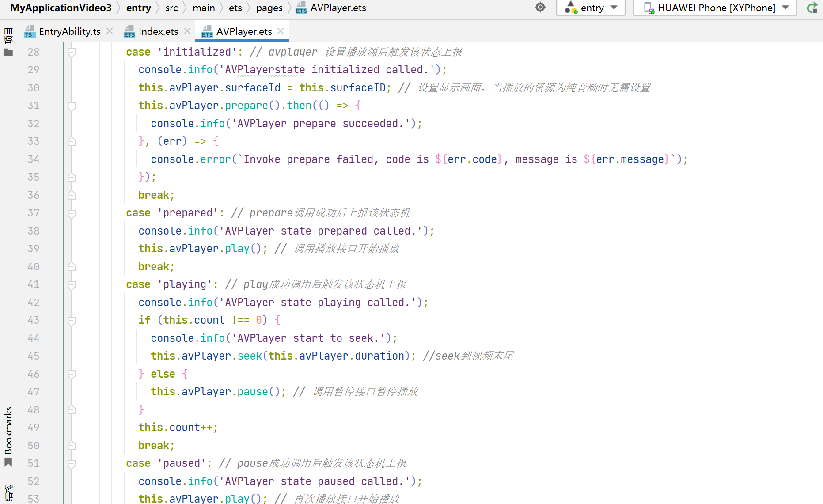
Task: Click 'duration' property on line 45
Action: click(379, 356)
